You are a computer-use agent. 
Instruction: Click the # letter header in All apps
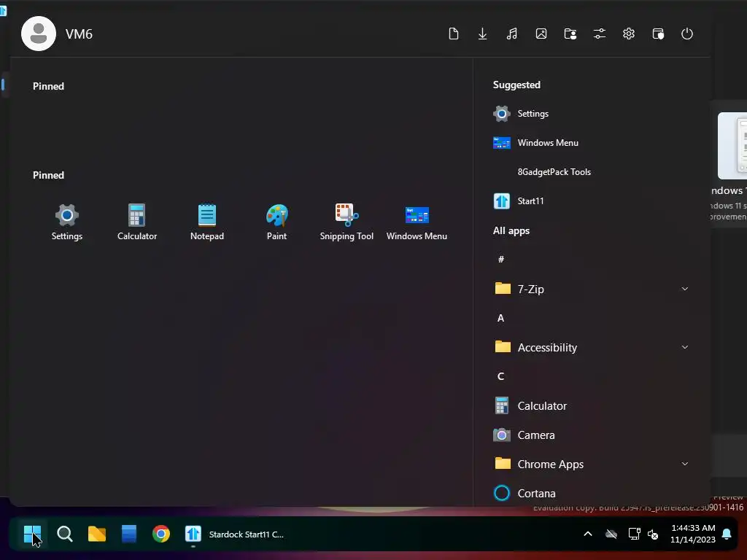pyautogui.click(x=500, y=260)
